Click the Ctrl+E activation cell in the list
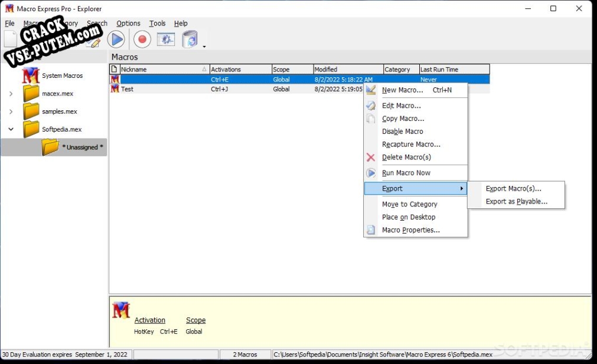597x364 pixels. click(x=220, y=80)
